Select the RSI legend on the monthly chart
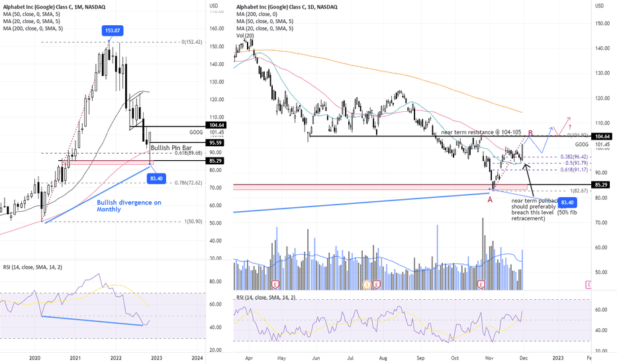 (x=32, y=267)
